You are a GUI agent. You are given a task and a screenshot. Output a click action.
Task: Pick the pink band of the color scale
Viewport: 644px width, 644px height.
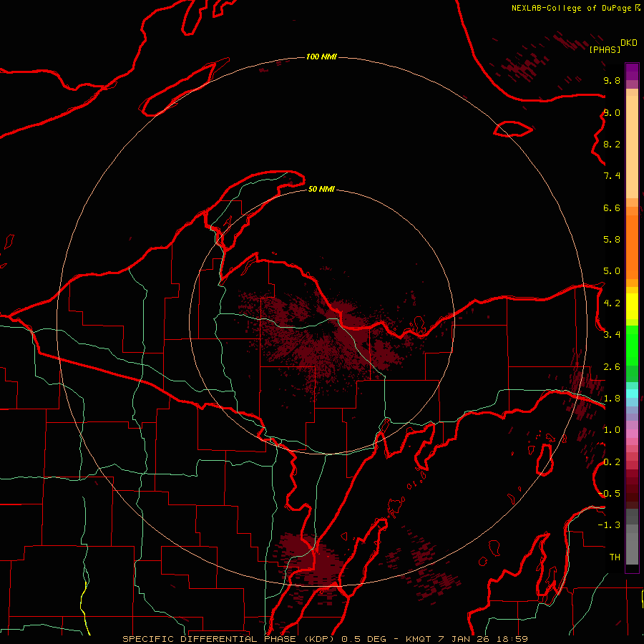point(632,434)
